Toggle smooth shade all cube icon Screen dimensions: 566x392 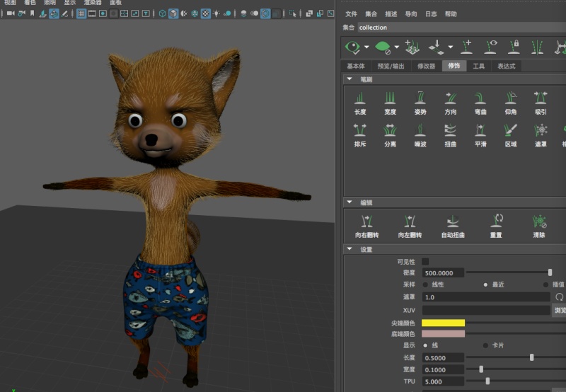pyautogui.click(x=173, y=13)
